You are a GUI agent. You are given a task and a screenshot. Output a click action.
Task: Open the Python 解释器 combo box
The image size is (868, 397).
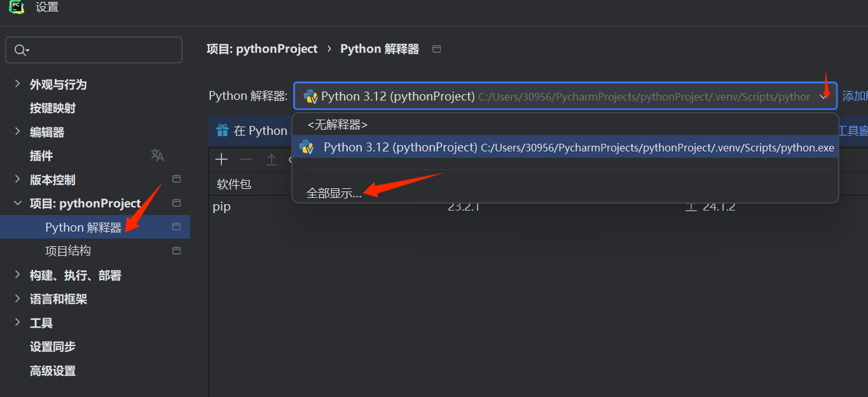coord(565,96)
